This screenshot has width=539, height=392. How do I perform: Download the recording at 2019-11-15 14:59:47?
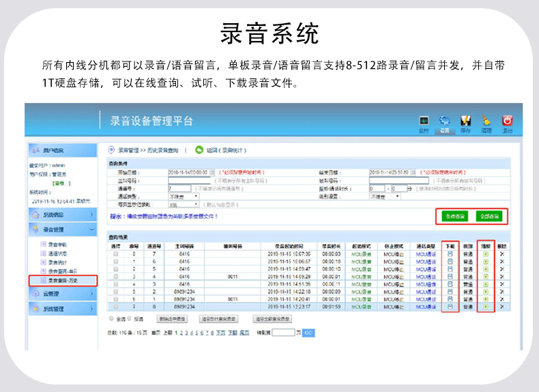pos(450,269)
